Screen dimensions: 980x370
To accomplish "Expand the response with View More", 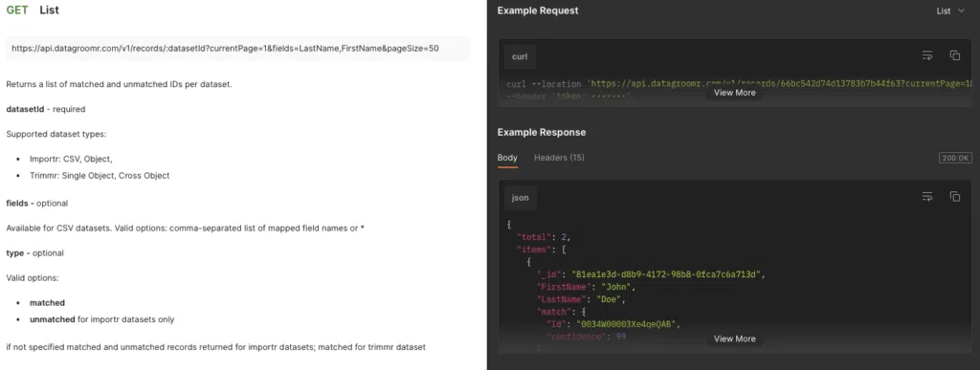I will (734, 338).
